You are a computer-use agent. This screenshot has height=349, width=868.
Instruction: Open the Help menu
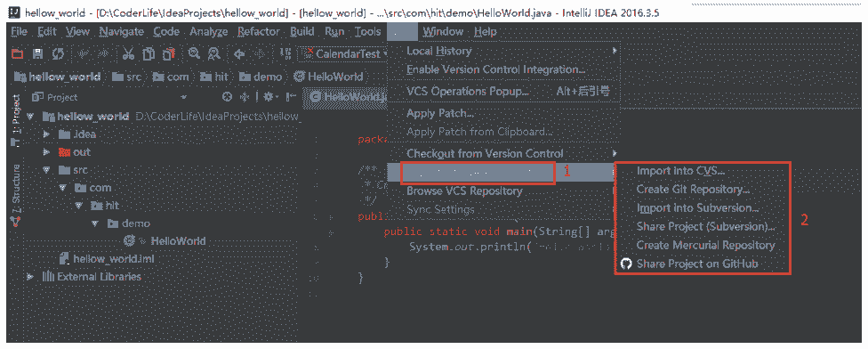tap(486, 31)
